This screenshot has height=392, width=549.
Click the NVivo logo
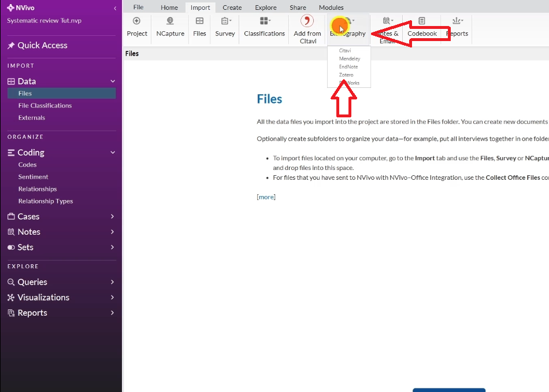[x=21, y=8]
